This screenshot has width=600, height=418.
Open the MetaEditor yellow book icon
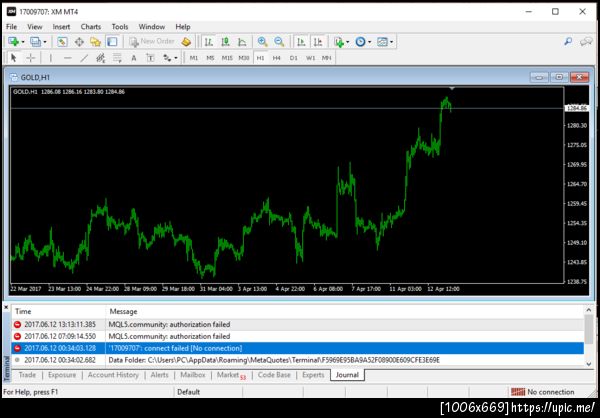pyautogui.click(x=186, y=42)
